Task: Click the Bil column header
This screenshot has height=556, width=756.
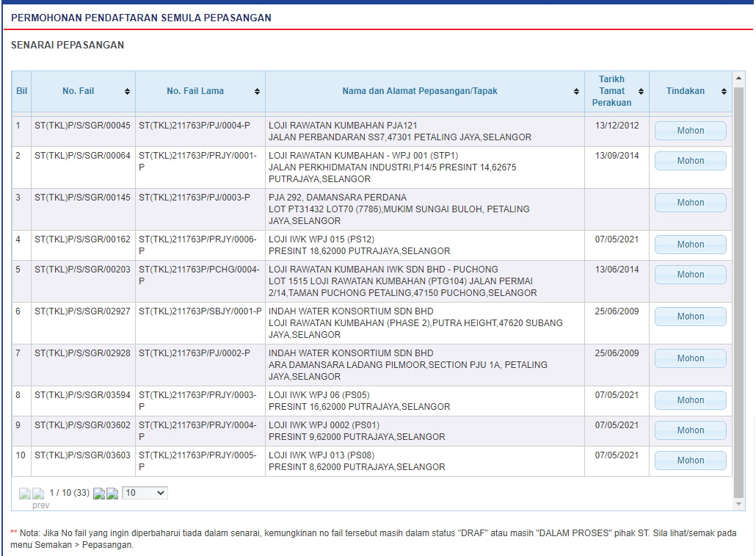Action: 22,91
